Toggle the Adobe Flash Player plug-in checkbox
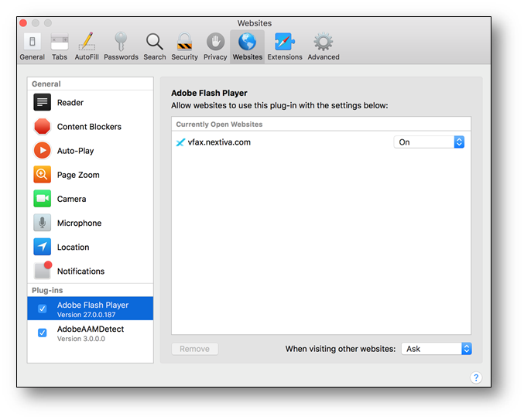524x420 pixels. [42, 309]
